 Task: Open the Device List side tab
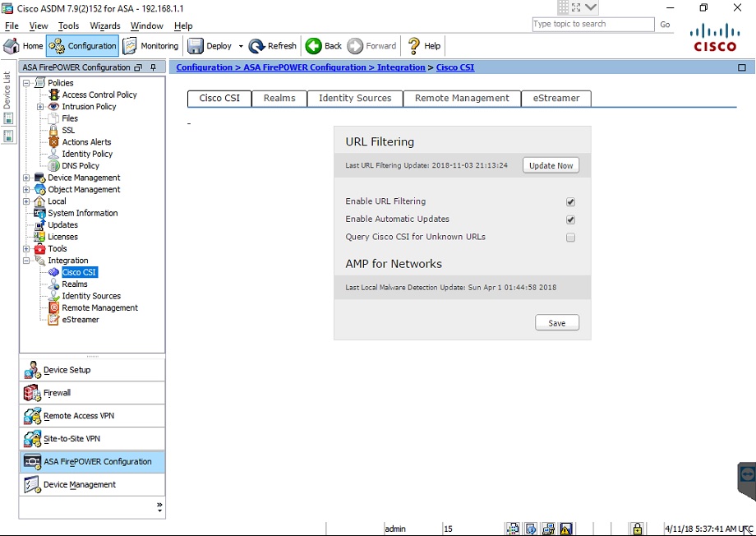pyautogui.click(x=7, y=90)
